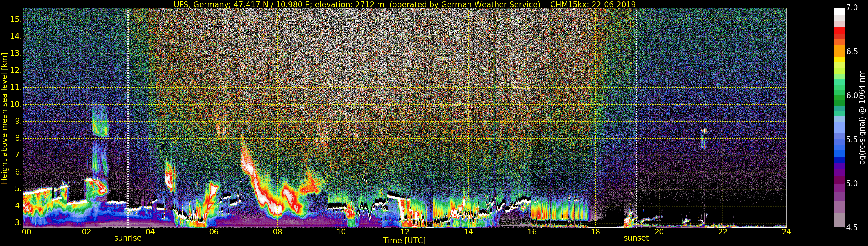Viewport: 868px width, 246px height.
Task: Click the "20" time axis tick label
Action: point(659,232)
